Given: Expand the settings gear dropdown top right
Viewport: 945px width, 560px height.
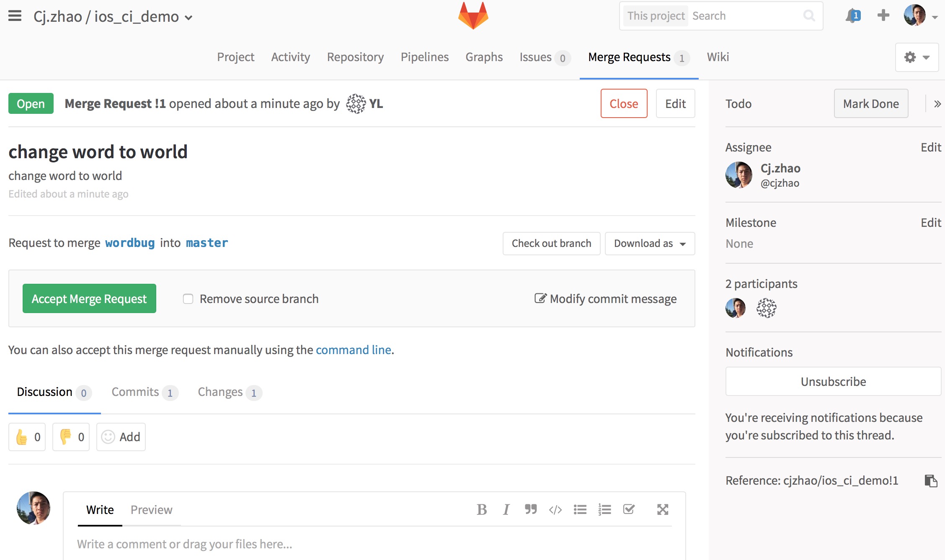Looking at the screenshot, I should (917, 57).
